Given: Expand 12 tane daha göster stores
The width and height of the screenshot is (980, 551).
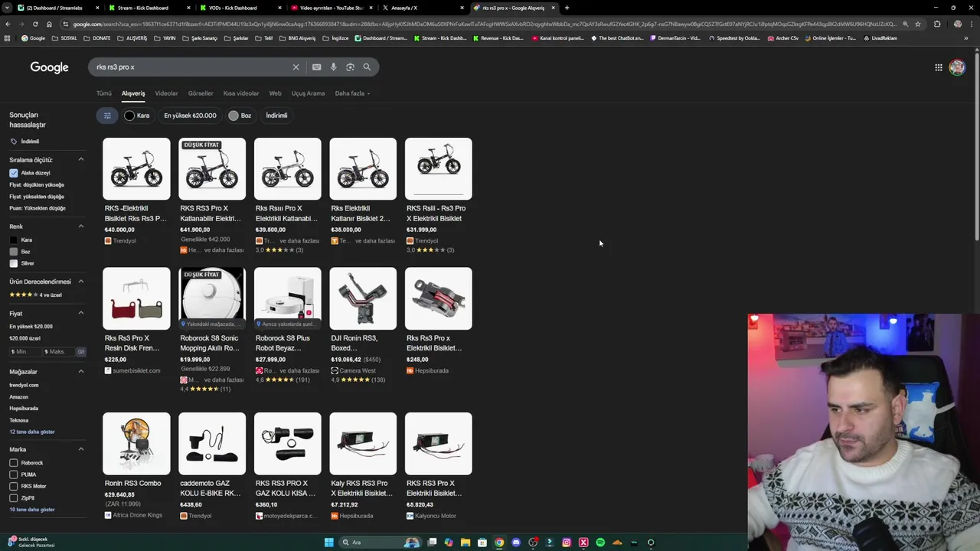Looking at the screenshot, I should (32, 432).
